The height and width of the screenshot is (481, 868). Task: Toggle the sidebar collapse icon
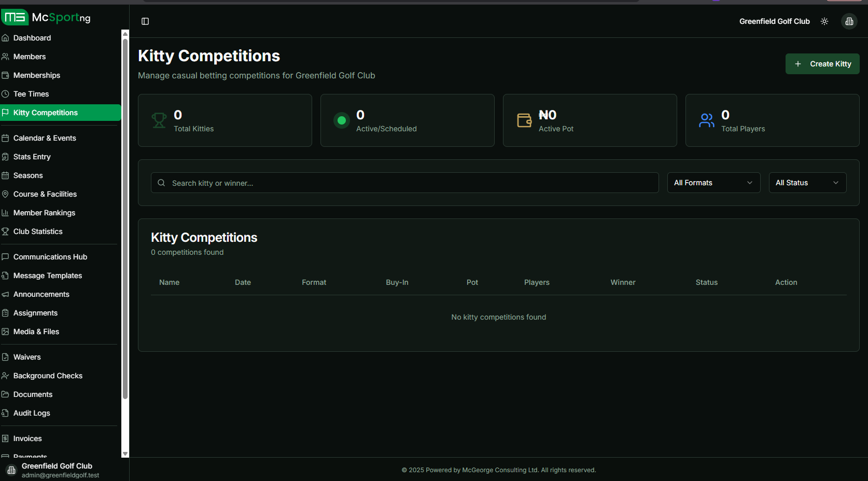click(145, 21)
